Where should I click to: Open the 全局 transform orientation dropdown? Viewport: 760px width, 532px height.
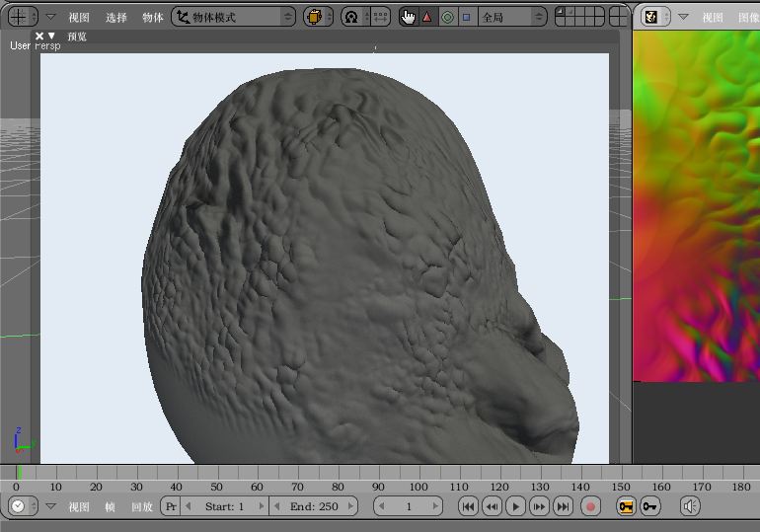[512, 17]
